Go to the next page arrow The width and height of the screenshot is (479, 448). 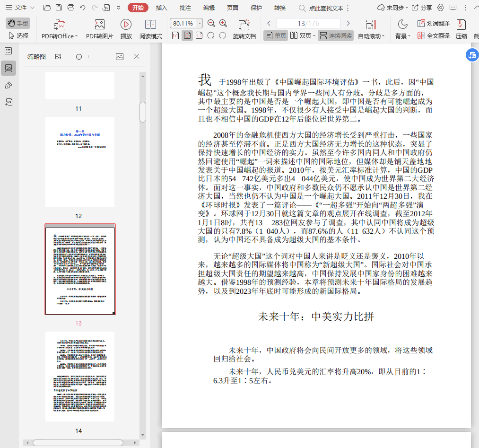[x=348, y=23]
